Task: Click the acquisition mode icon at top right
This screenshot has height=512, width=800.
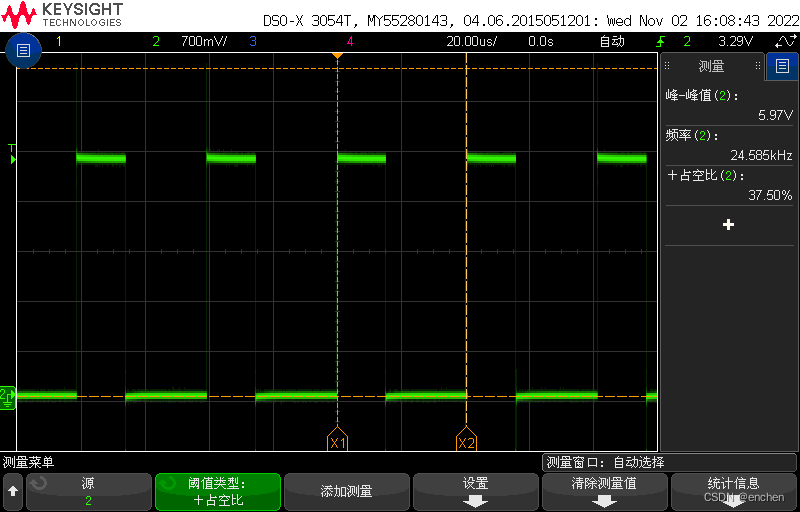Action: point(785,41)
